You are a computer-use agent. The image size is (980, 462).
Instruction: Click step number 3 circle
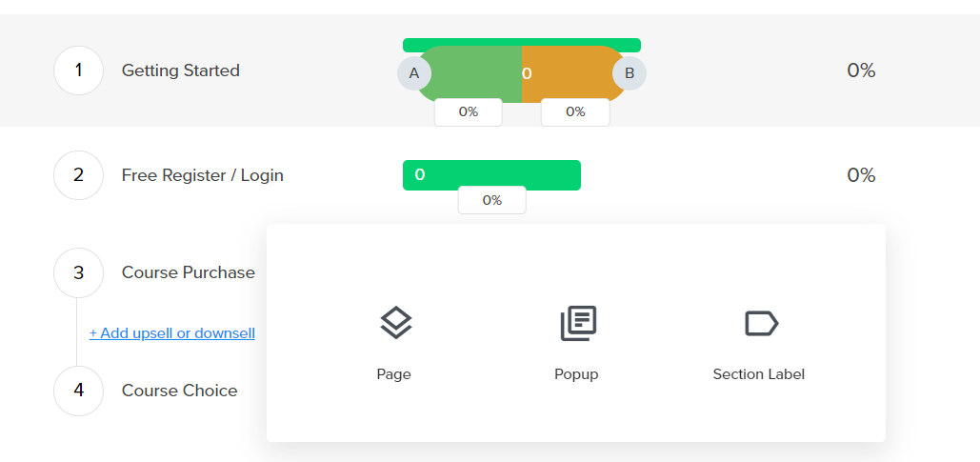point(78,272)
